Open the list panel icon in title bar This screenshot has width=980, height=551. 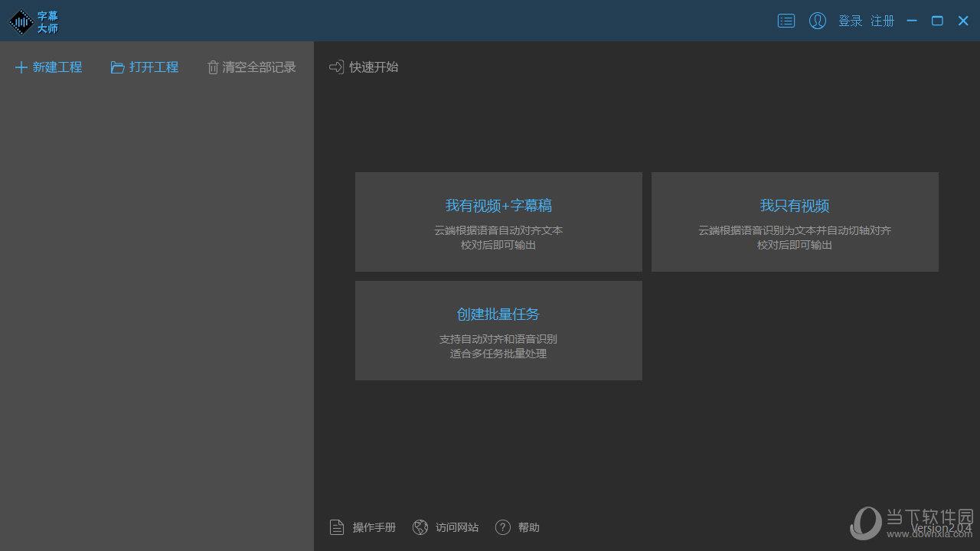(786, 21)
